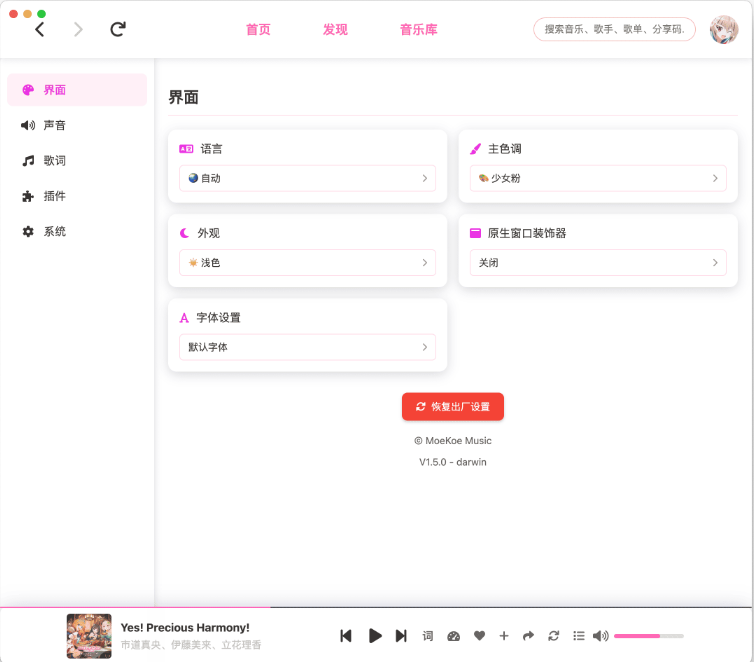Open the 原生窗口装饰器 dropdown showing 关闭
Screen dimensions: 754x662
[598, 262]
